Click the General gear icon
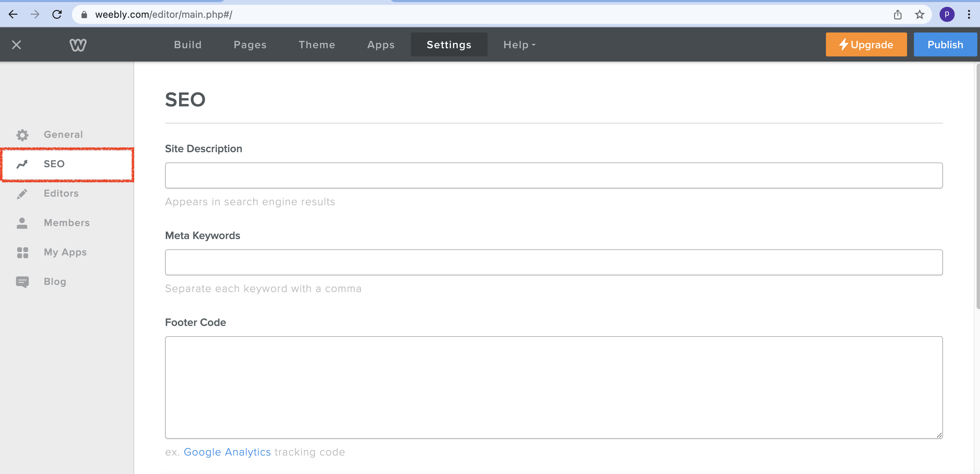This screenshot has width=980, height=474. point(23,135)
